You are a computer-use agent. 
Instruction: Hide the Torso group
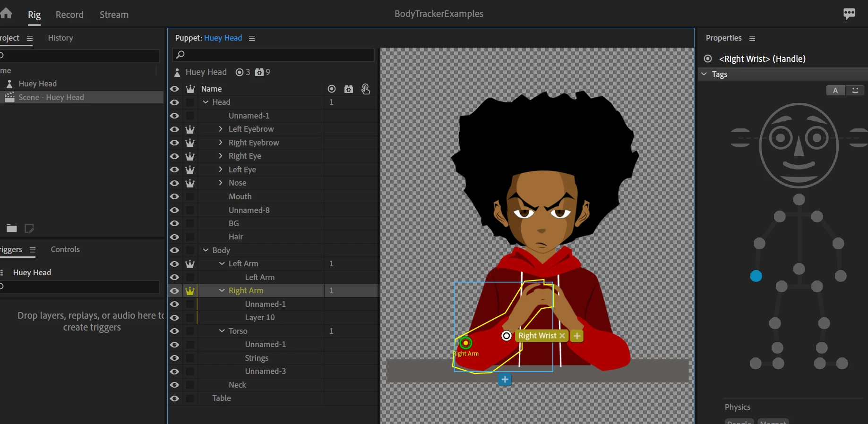[175, 331]
